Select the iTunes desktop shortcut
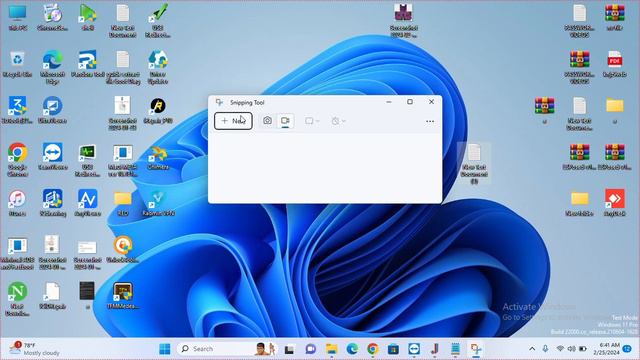Screen dimensions: 640x360 (x=18, y=202)
